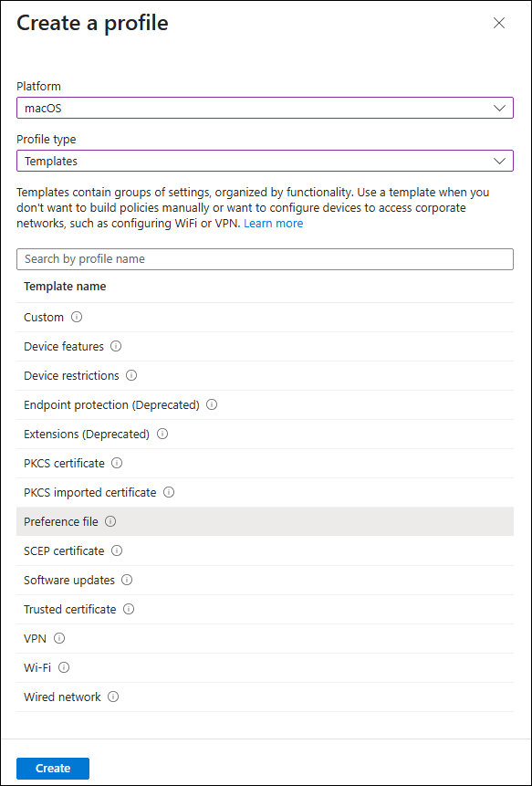This screenshot has height=786, width=532.
Task: Click info icon next to PKCS certificate
Action: [117, 463]
